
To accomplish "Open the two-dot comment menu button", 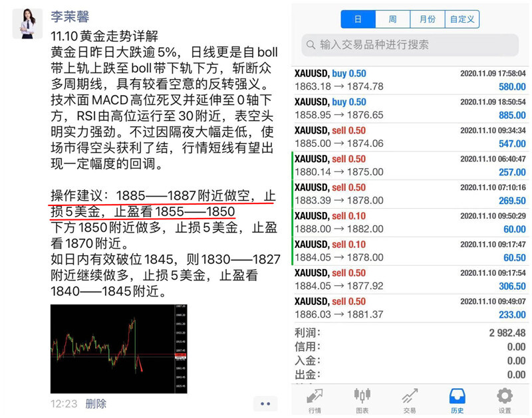I will coord(265,404).
